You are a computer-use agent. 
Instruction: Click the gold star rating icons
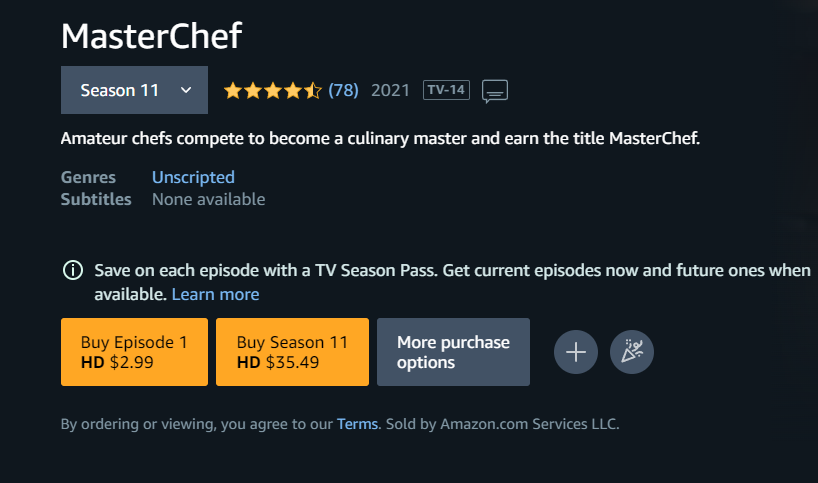point(273,91)
